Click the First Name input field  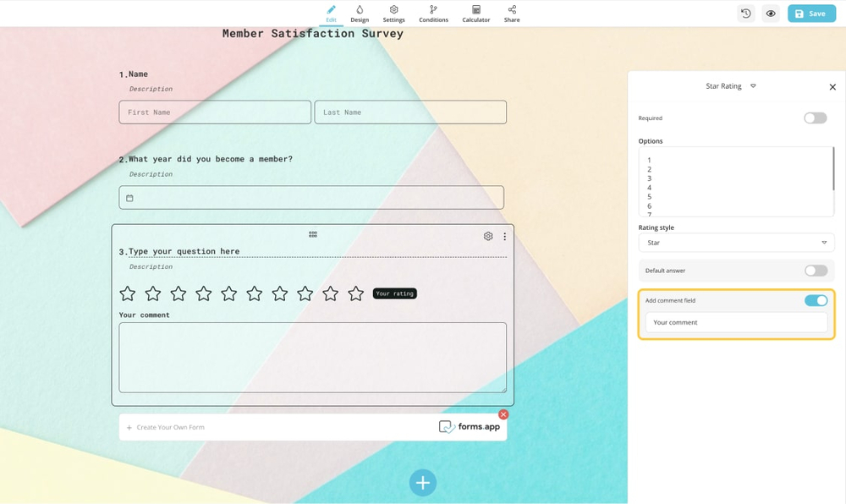[x=215, y=112]
